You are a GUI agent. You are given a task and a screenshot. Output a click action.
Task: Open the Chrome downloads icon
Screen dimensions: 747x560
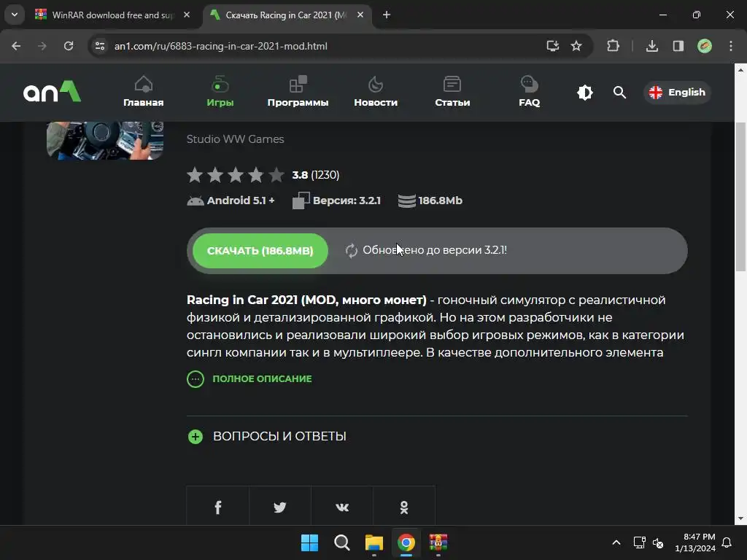652,46
